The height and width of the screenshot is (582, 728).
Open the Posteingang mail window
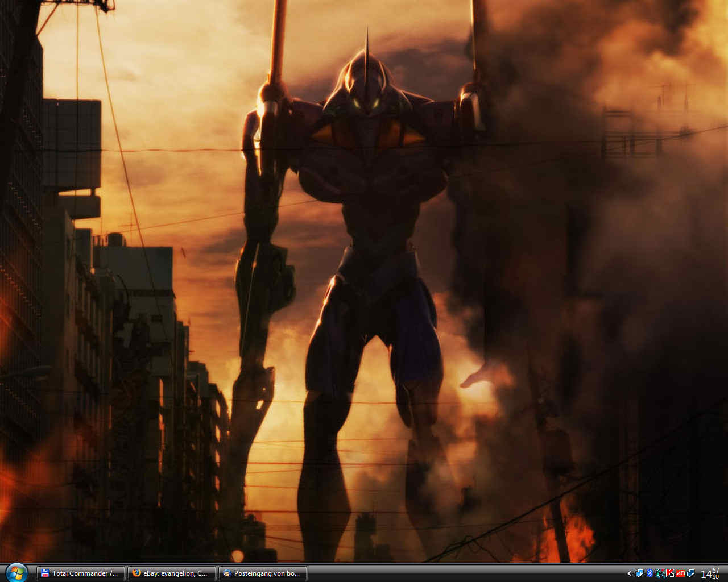point(263,573)
